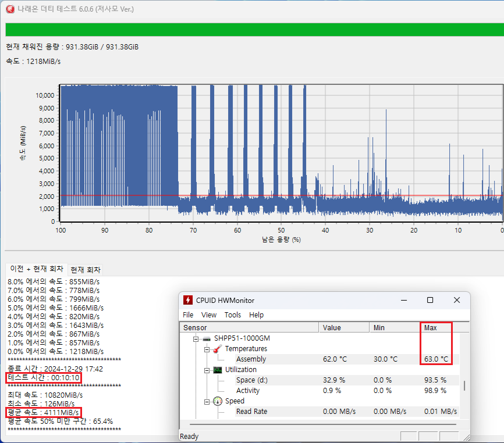The width and height of the screenshot is (504, 443).
Task: Click the 최대 속도 : 10820MiB/s line
Action: 45,395
